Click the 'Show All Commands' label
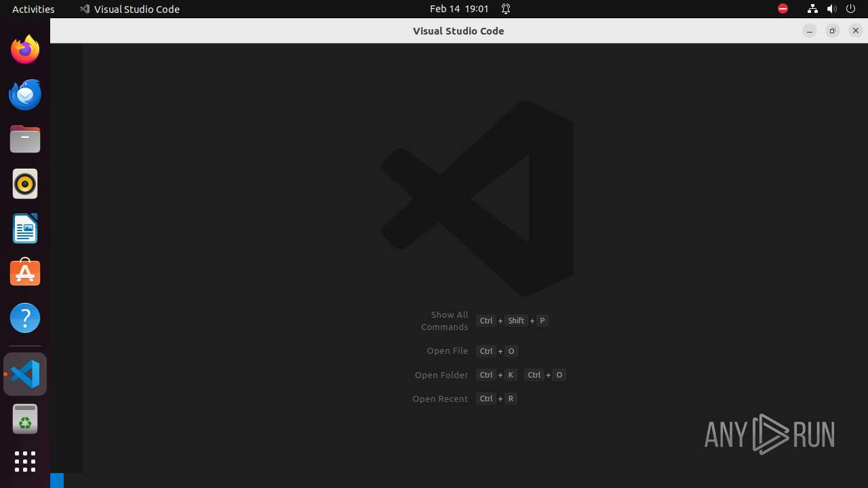The height and width of the screenshot is (488, 868). pyautogui.click(x=444, y=321)
